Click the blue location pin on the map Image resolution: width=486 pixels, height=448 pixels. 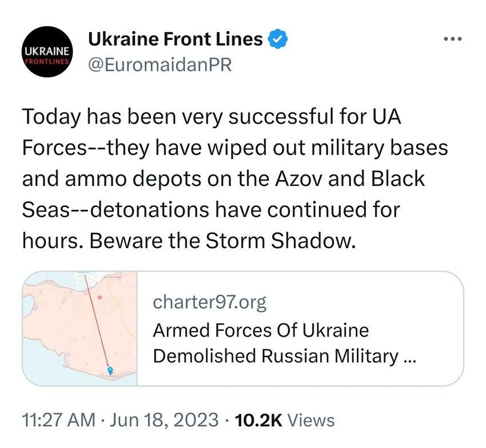(x=110, y=372)
